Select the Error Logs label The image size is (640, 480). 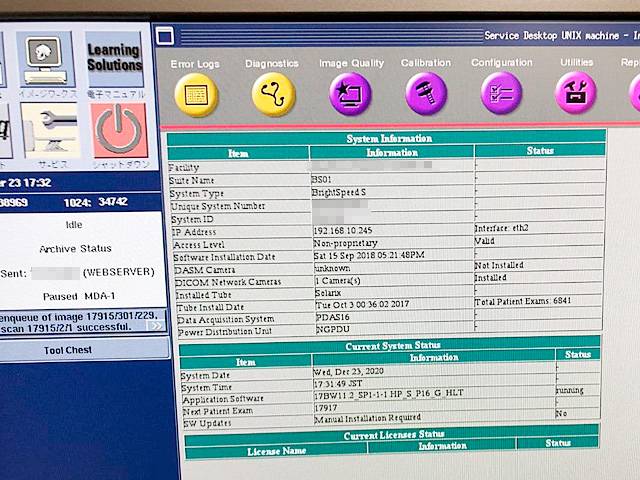(x=195, y=64)
